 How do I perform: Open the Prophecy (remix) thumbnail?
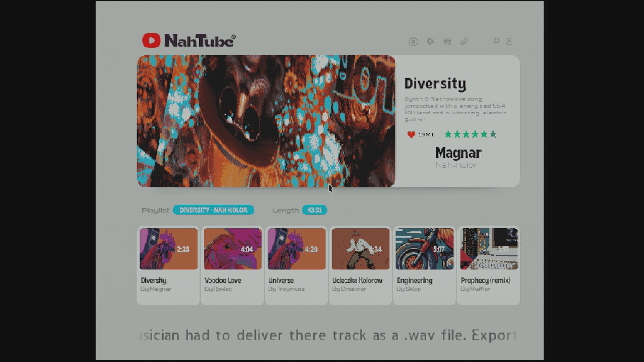pos(489,249)
